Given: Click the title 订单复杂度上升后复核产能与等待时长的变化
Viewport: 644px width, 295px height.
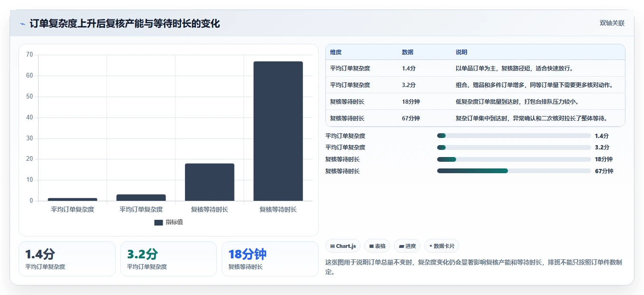Looking at the screenshot, I should 125,24.
